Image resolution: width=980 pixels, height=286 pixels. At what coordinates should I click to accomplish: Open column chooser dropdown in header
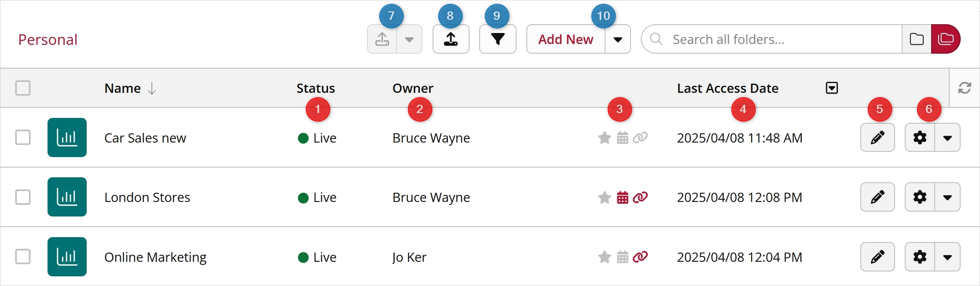click(832, 88)
